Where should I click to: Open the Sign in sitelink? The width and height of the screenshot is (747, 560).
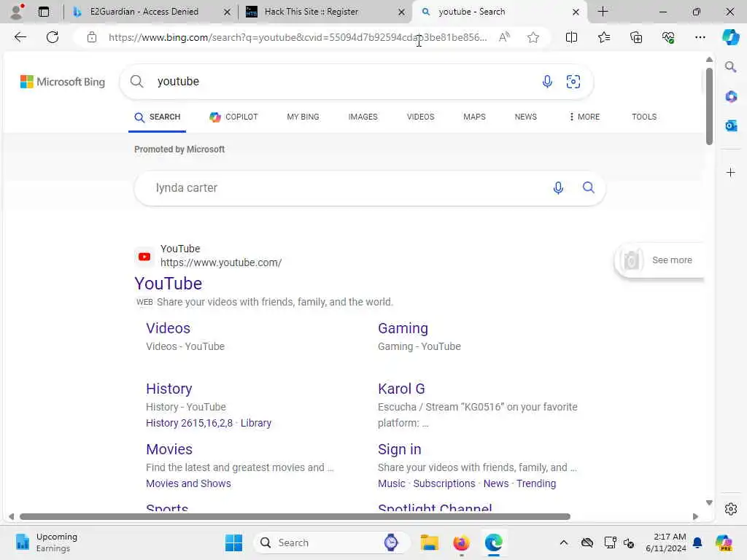coord(399,449)
